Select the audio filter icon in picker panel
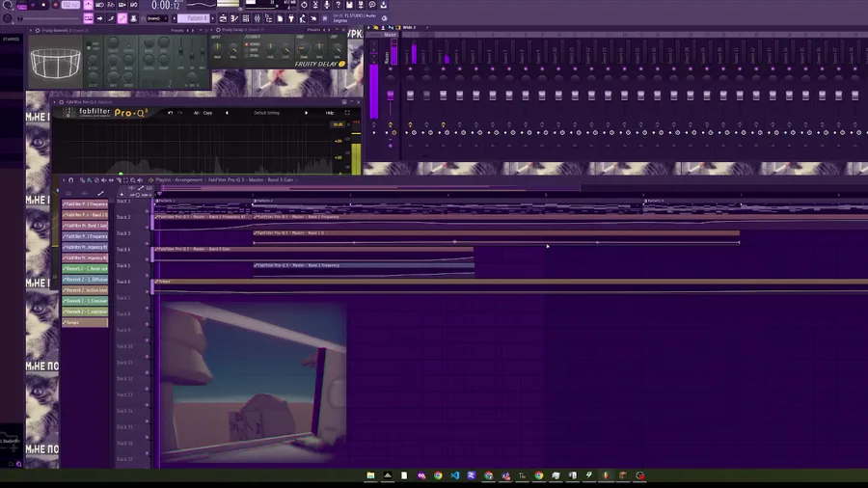 click(84, 193)
